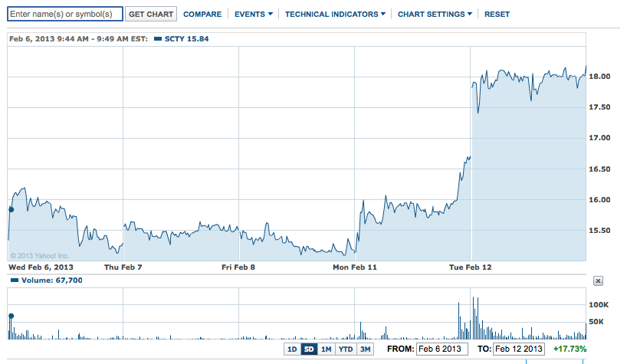Image resolution: width=627 pixels, height=364 pixels.
Task: Open the Events dropdown menu
Action: click(253, 15)
